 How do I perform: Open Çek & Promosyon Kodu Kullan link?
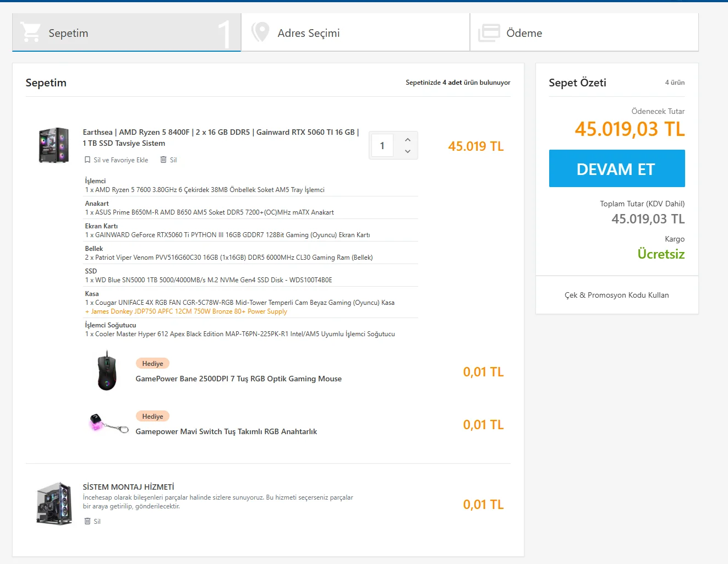[617, 295]
